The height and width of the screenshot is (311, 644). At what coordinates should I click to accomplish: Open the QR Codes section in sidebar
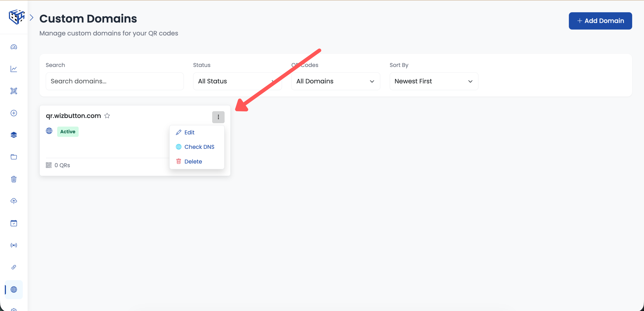[14, 91]
